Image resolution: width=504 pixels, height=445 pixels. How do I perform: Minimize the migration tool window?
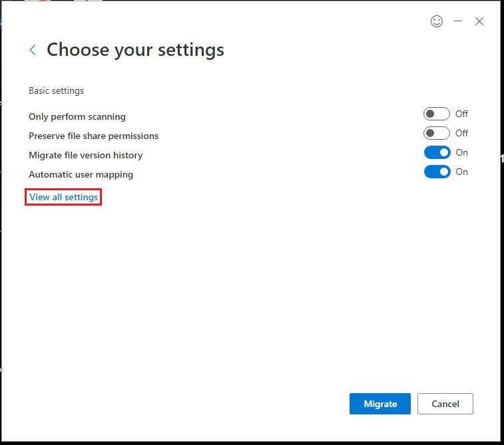458,21
